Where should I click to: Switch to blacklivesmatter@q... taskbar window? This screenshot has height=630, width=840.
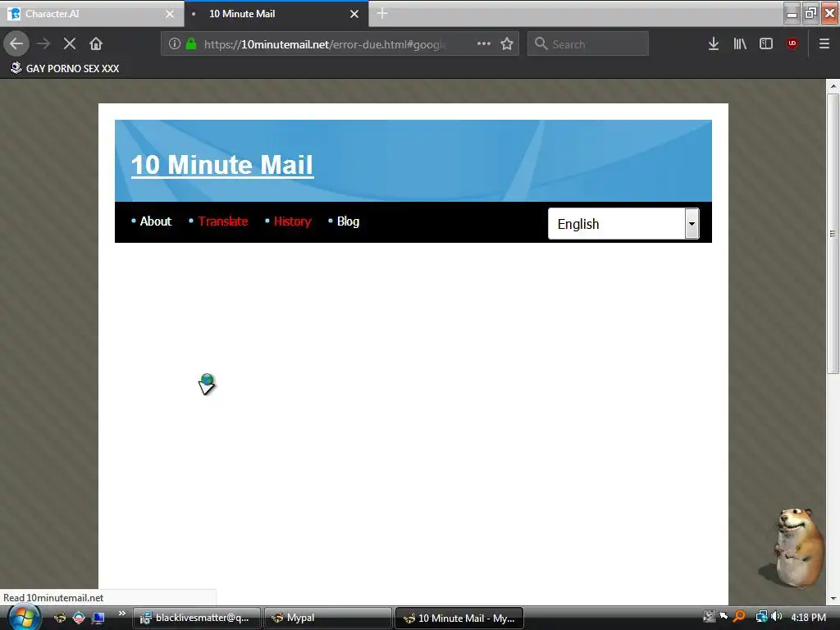[x=197, y=618]
